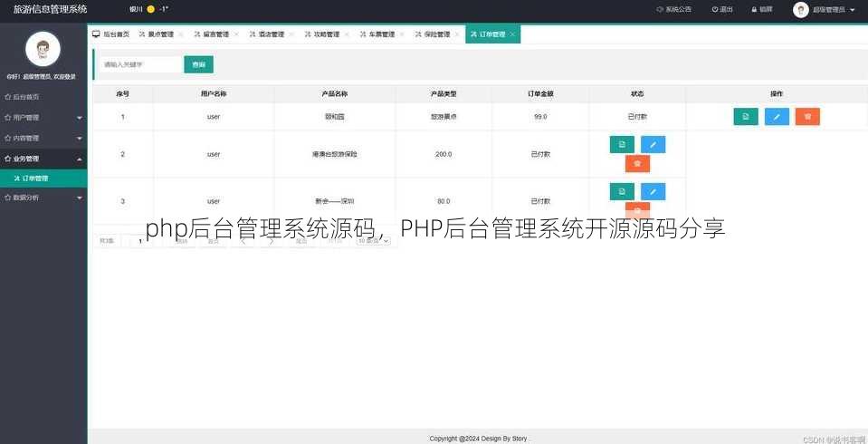Click the 银川 weather sun icon
The height and width of the screenshot is (444, 868).
(x=150, y=9)
